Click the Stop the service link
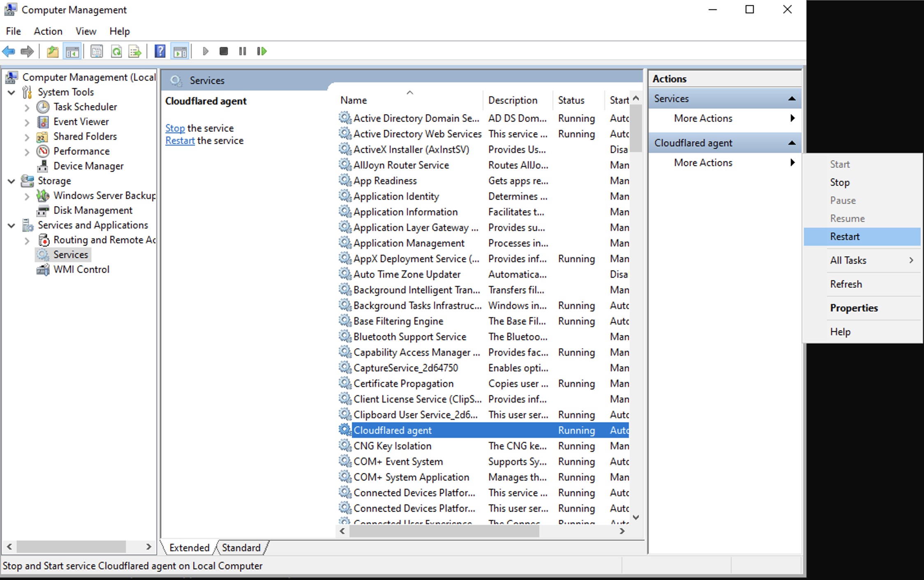 [175, 128]
